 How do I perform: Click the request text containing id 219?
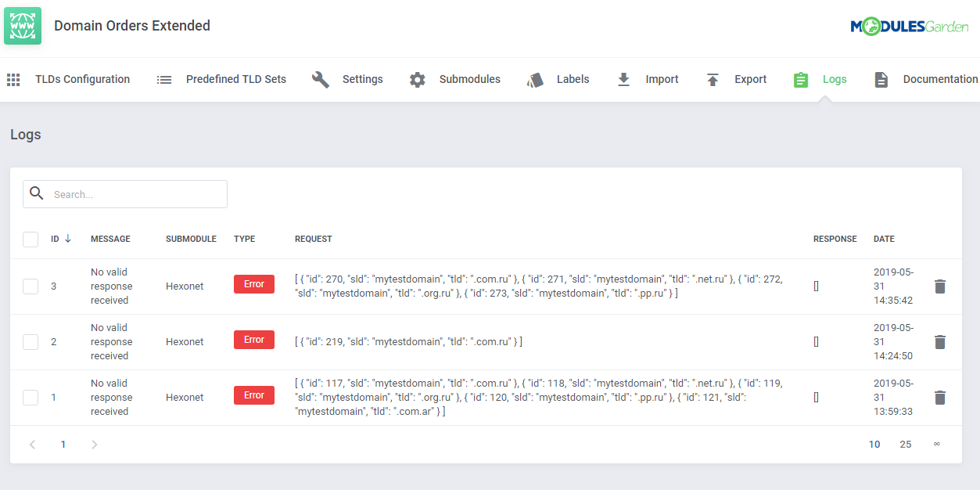coord(408,342)
